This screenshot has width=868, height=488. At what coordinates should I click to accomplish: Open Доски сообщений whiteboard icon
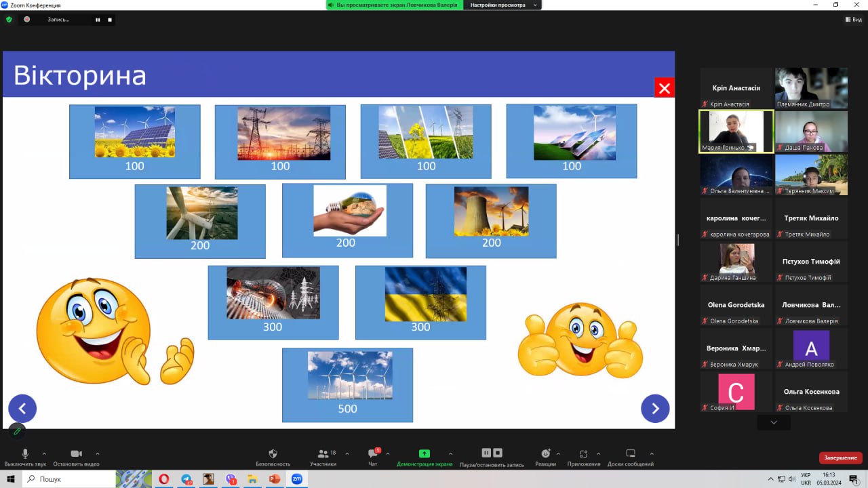pyautogui.click(x=630, y=454)
